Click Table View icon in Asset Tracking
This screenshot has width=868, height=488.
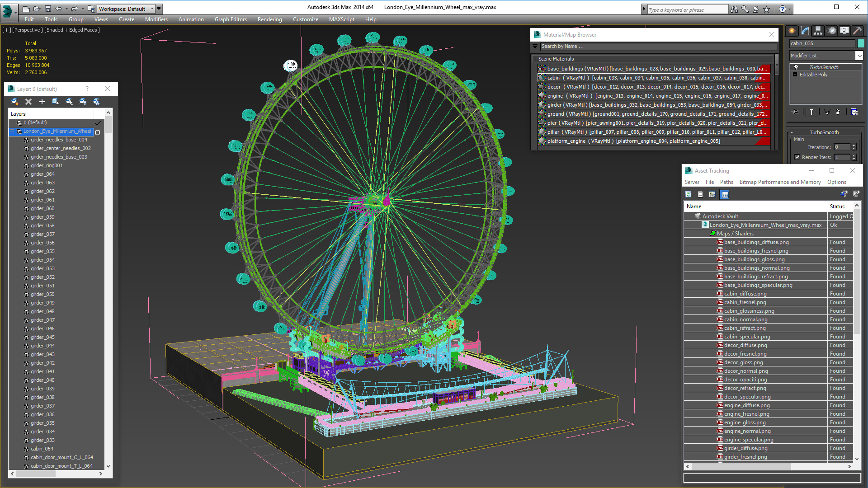[725, 194]
